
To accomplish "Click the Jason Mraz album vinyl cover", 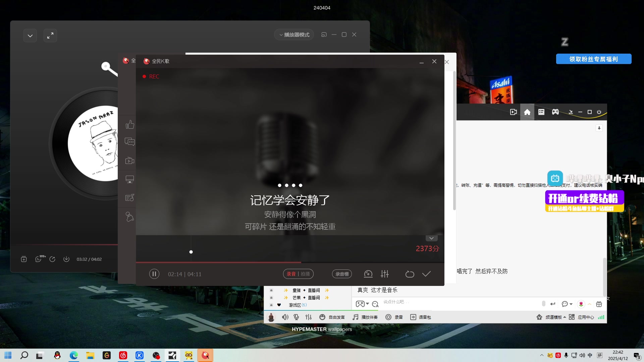I will pos(93,143).
